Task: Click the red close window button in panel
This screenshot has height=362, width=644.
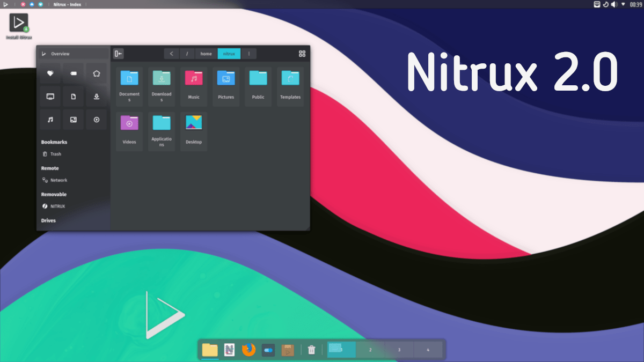Action: point(23,4)
